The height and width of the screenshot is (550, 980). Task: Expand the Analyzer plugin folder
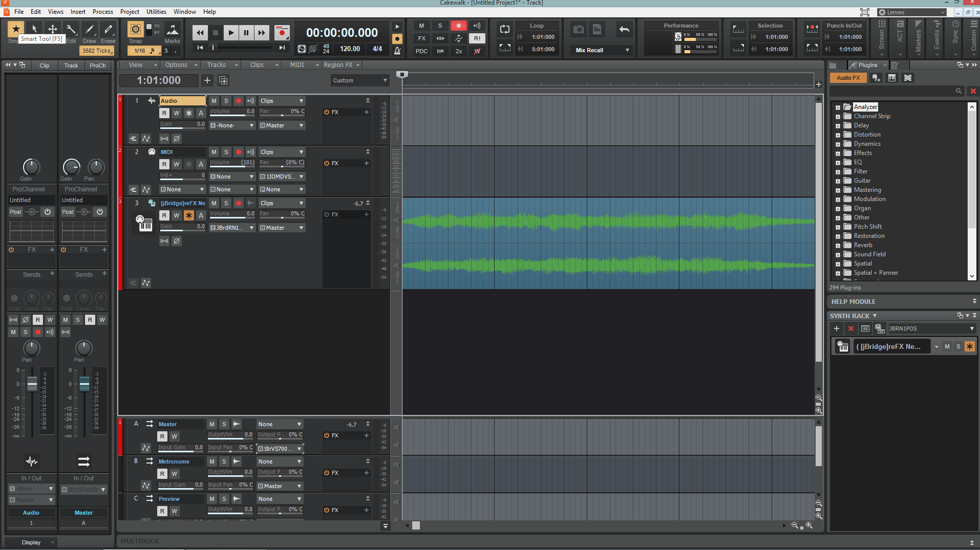(x=838, y=107)
